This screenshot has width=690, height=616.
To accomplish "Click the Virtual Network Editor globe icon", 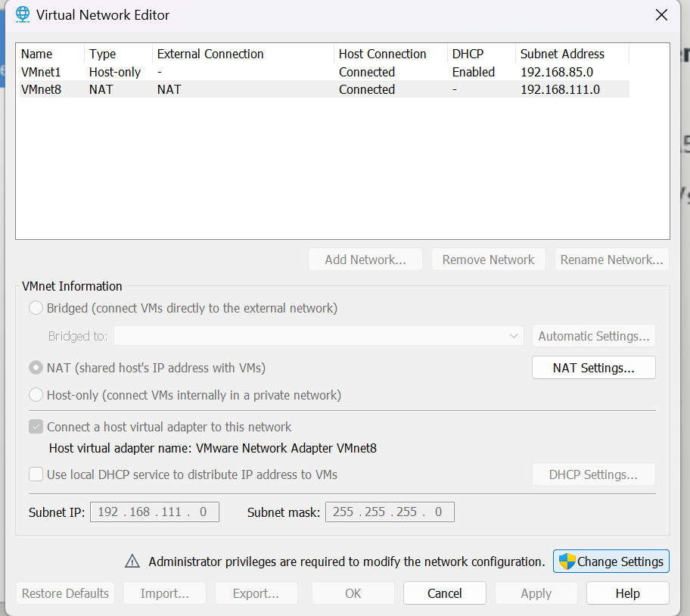I will coord(23,14).
